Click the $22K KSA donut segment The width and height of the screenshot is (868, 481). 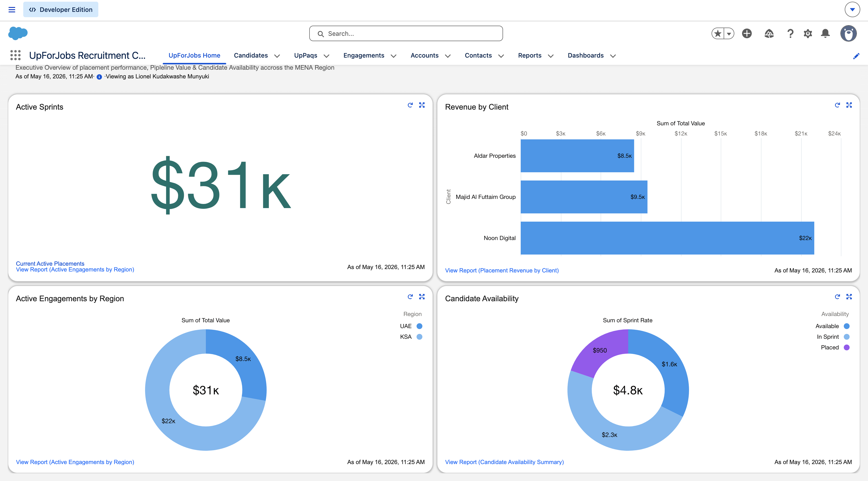point(169,421)
